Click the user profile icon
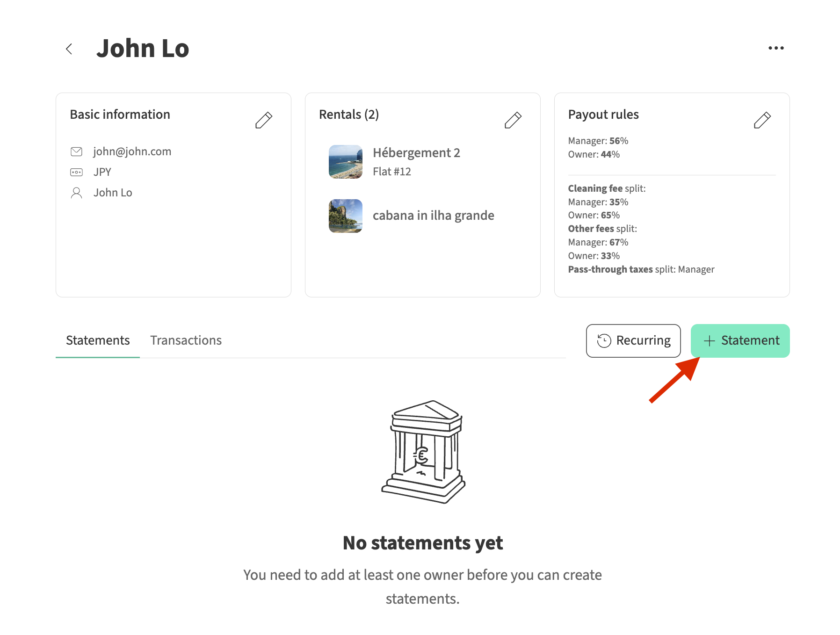Screen dimensions: 840x635 click(x=76, y=193)
